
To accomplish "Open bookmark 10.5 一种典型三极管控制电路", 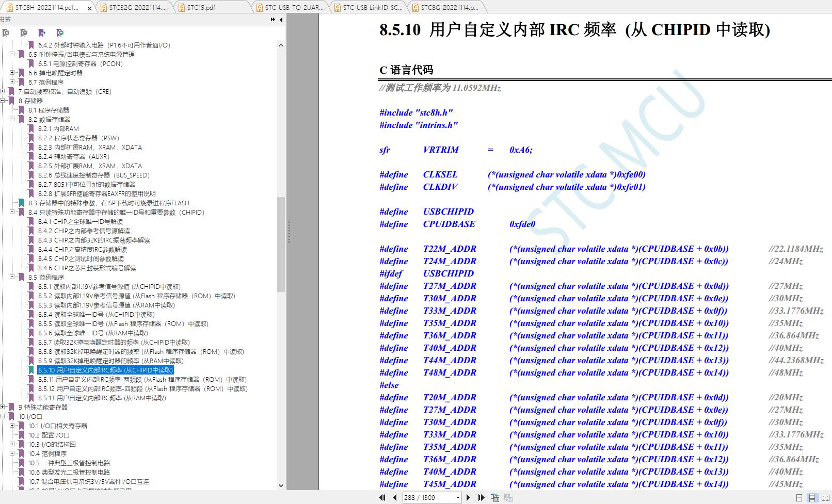I will [69, 463].
